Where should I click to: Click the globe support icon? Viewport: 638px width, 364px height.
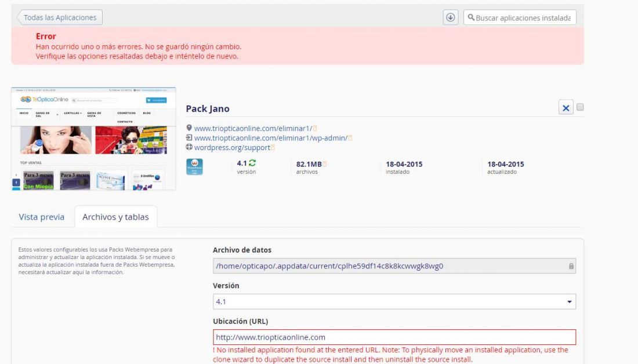pos(189,147)
